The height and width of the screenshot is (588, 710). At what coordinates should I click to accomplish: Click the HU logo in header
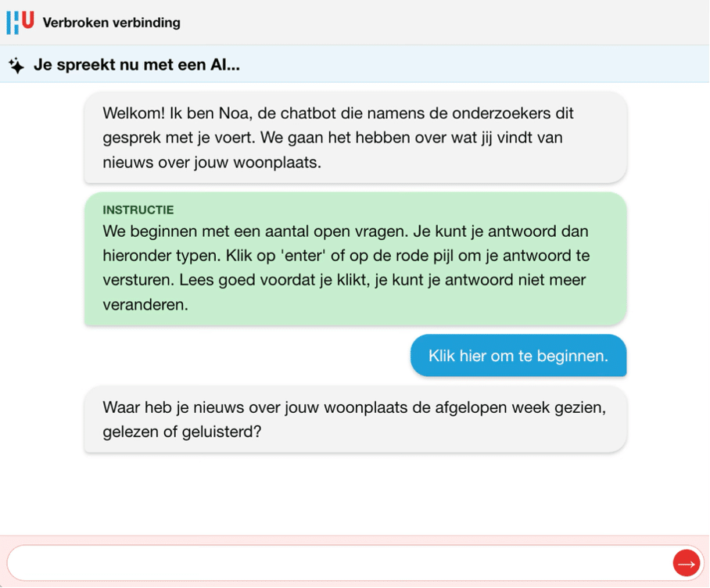[x=20, y=22]
